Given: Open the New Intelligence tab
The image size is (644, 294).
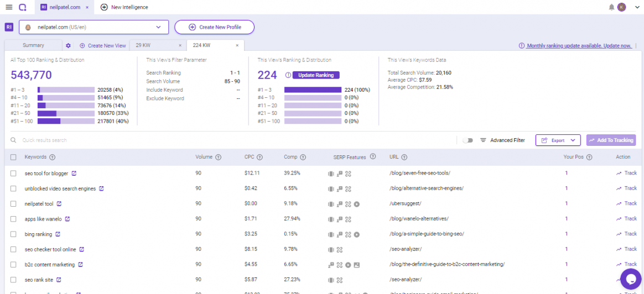Looking at the screenshot, I should click(124, 7).
